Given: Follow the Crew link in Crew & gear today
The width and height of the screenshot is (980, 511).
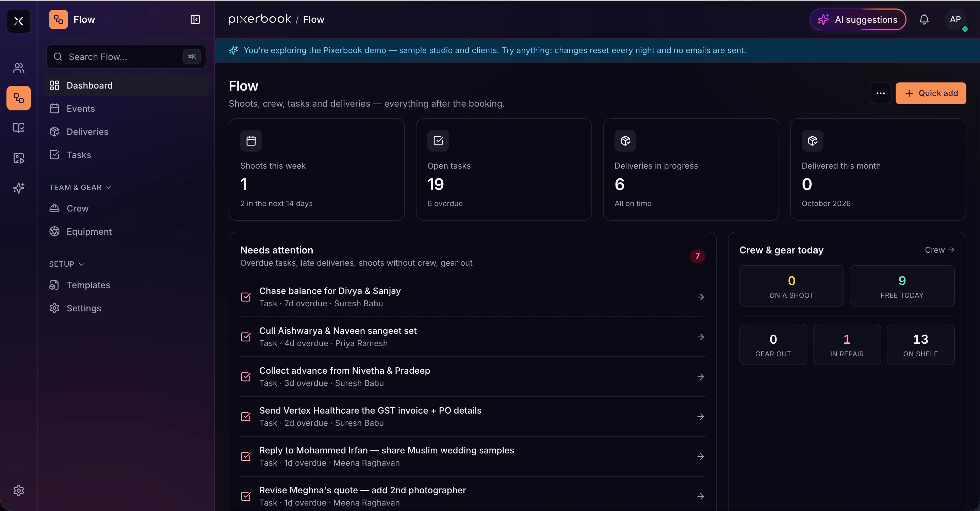Looking at the screenshot, I should (x=939, y=250).
